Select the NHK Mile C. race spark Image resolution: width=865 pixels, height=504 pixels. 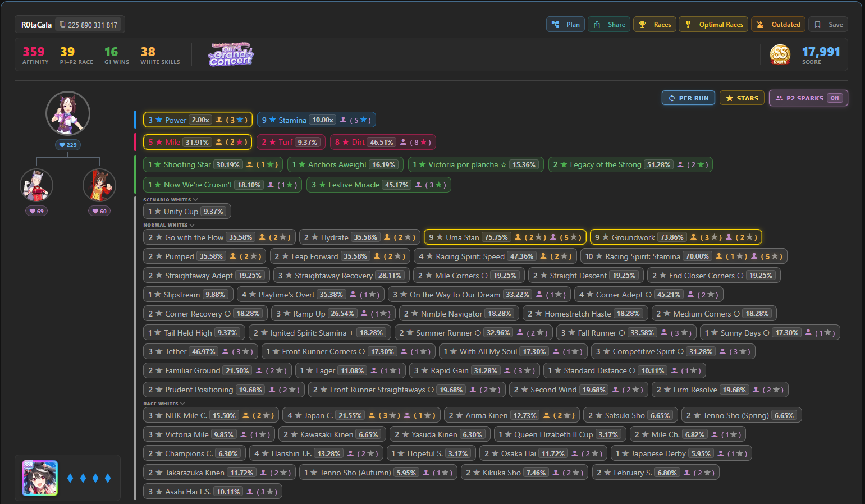(x=211, y=416)
